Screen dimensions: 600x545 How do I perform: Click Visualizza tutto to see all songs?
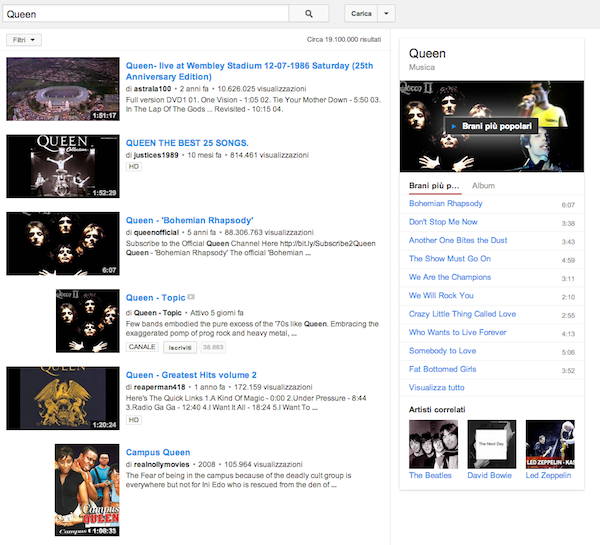[x=437, y=387]
